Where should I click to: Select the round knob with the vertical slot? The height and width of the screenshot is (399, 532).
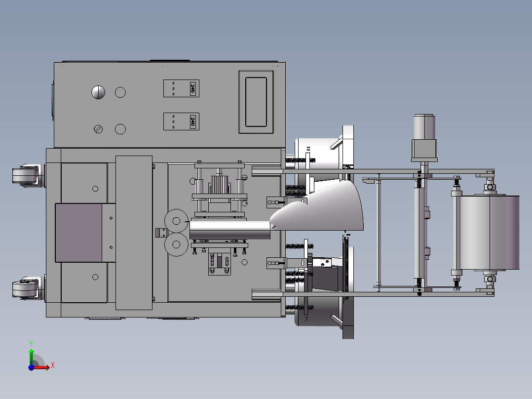click(98, 92)
